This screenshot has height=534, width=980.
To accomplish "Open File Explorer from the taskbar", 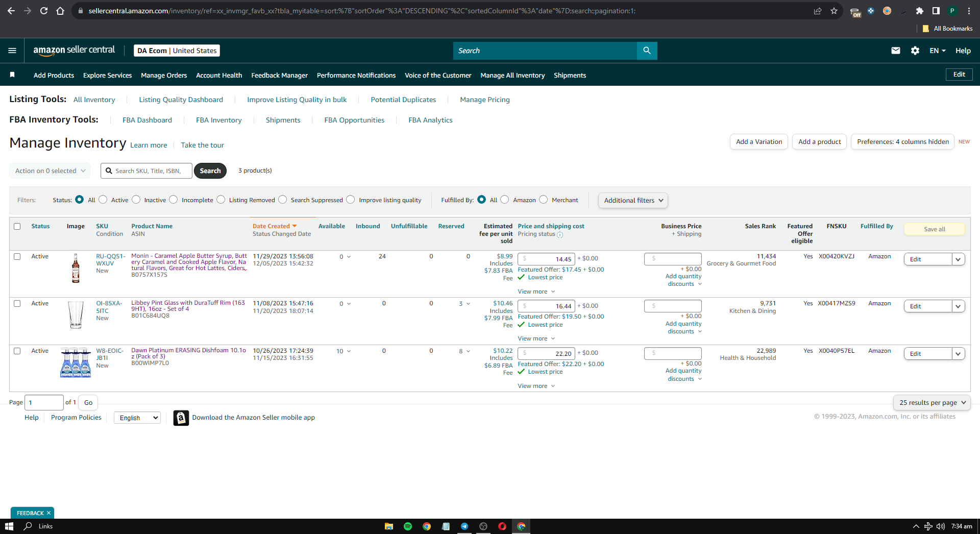I will 389,526.
